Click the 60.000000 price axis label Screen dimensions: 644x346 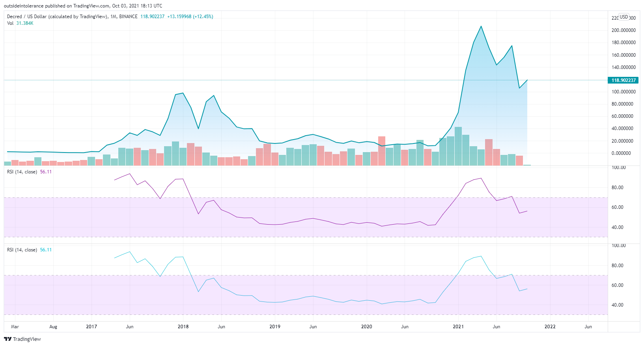pos(622,116)
